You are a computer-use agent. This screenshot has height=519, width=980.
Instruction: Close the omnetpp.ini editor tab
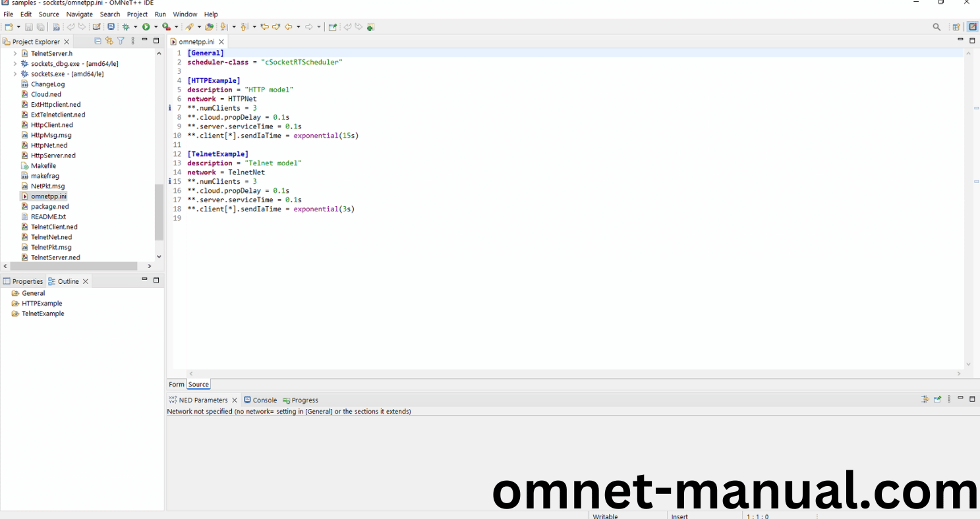221,41
